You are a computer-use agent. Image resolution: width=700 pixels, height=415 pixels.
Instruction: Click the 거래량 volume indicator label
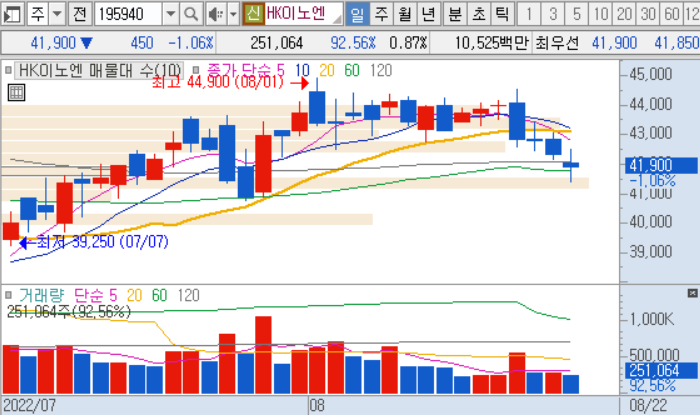click(42, 295)
